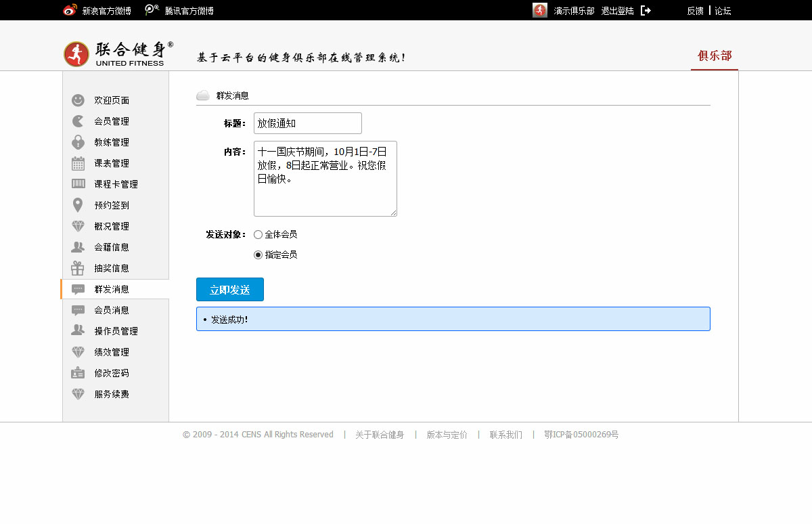Select the 全体会员 radio button

(x=258, y=235)
